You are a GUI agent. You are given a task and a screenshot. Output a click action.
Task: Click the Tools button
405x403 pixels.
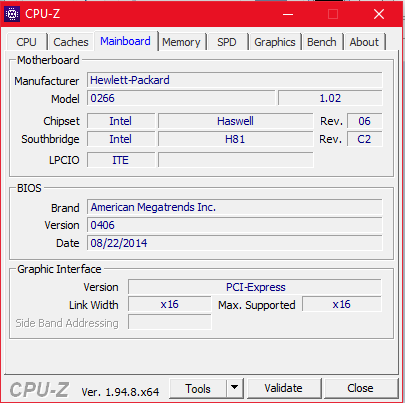198,388
